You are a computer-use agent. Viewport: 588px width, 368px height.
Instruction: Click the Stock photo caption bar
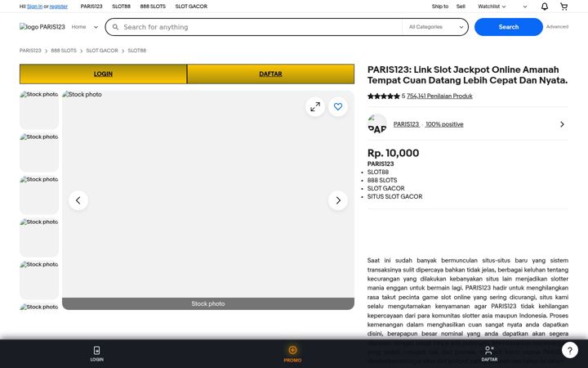208,303
